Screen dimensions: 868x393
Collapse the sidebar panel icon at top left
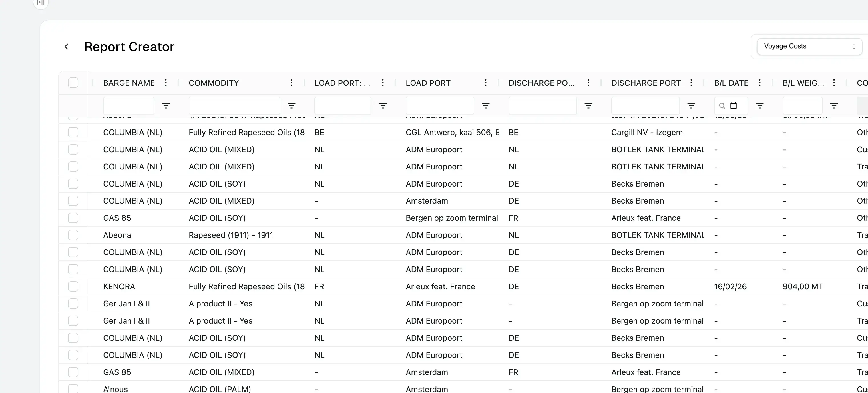click(x=41, y=3)
